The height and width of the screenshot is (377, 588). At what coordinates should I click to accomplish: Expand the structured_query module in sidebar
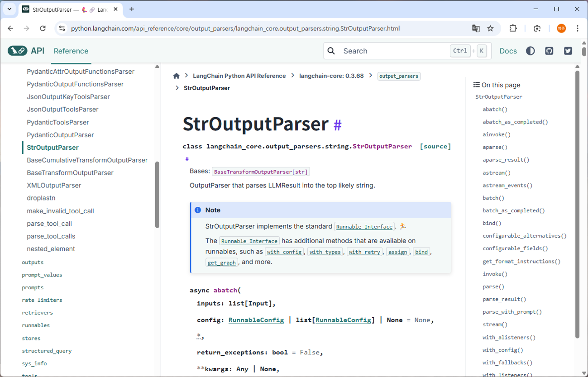pos(47,351)
